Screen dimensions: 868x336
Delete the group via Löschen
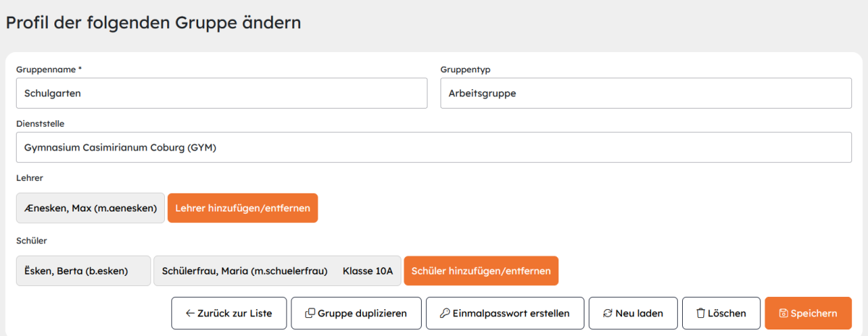click(x=721, y=314)
